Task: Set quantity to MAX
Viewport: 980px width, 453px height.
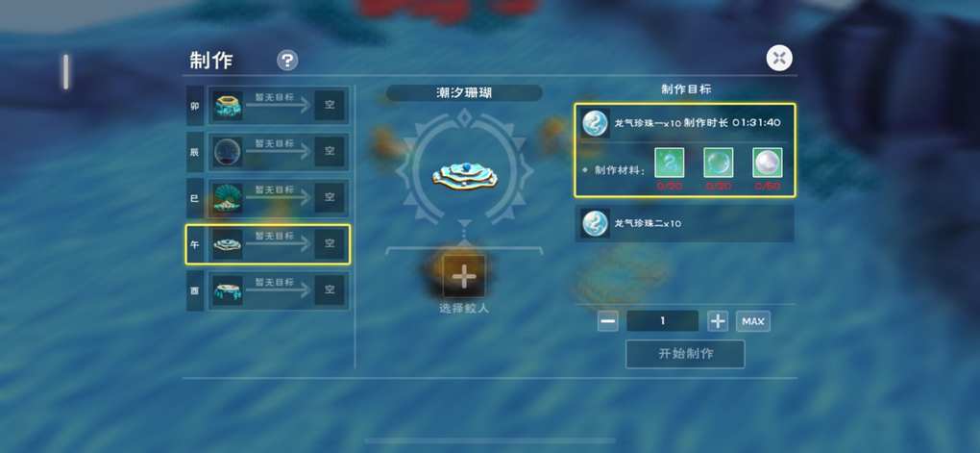Action: coord(753,321)
